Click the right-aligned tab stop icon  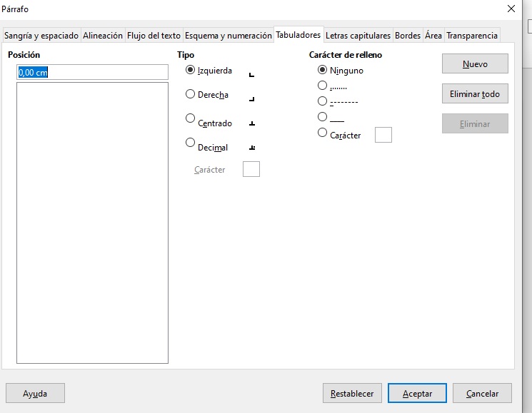point(251,99)
